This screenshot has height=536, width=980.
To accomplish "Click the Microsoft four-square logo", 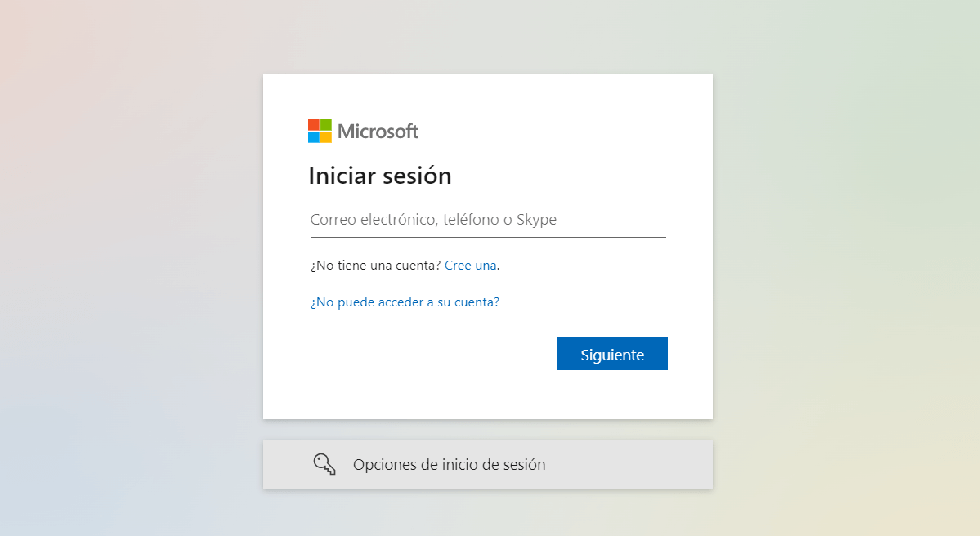I will click(x=320, y=131).
